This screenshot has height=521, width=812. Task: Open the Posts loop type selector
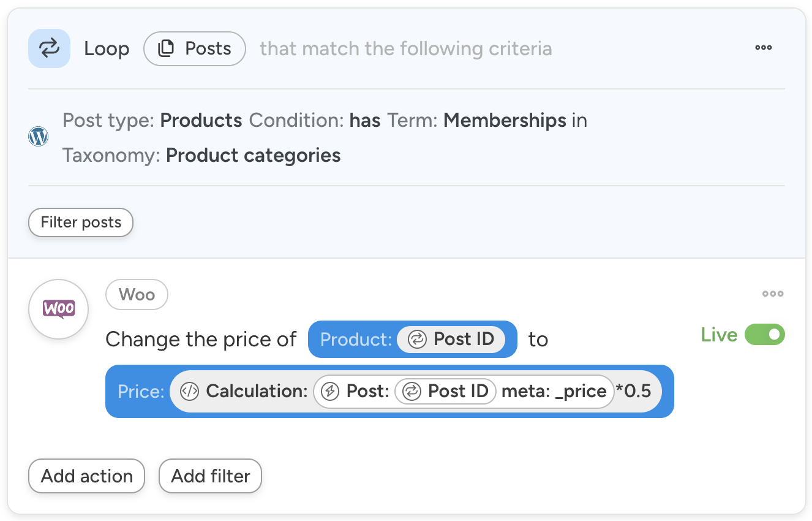[195, 48]
